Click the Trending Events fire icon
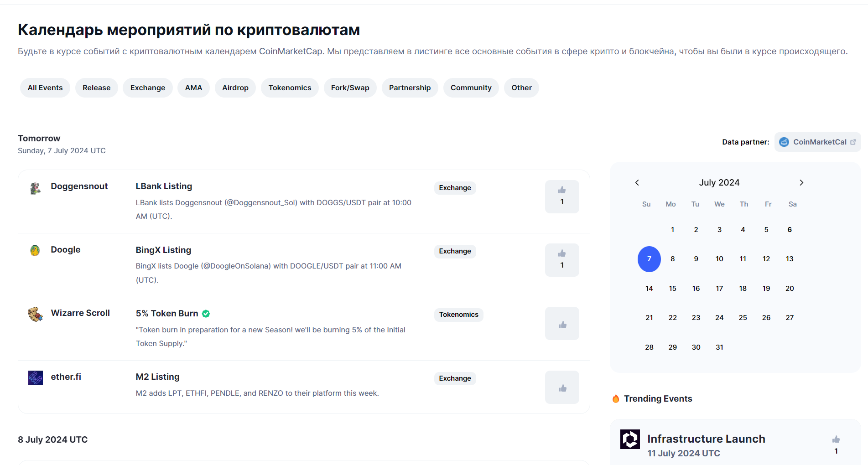Screen dimensions: 868x465 pos(615,398)
